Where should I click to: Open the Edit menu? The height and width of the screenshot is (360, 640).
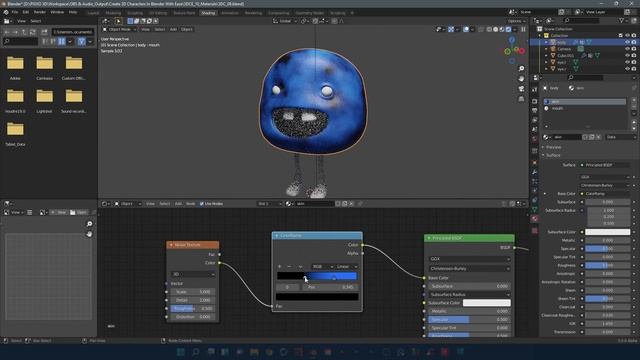click(x=26, y=12)
